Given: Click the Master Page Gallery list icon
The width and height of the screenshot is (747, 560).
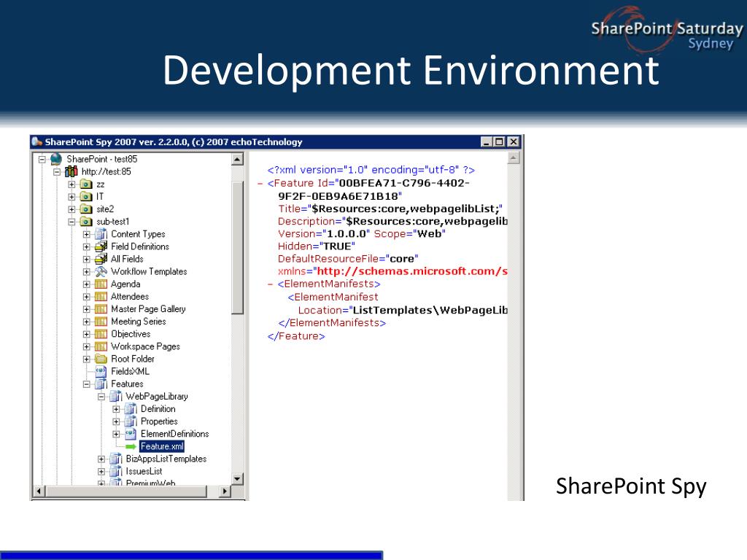Looking at the screenshot, I should tap(101, 309).
